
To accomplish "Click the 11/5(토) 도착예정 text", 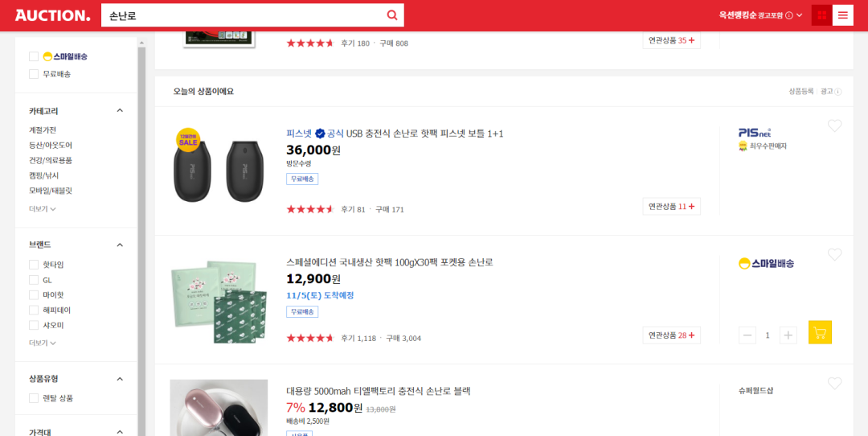I will point(320,295).
